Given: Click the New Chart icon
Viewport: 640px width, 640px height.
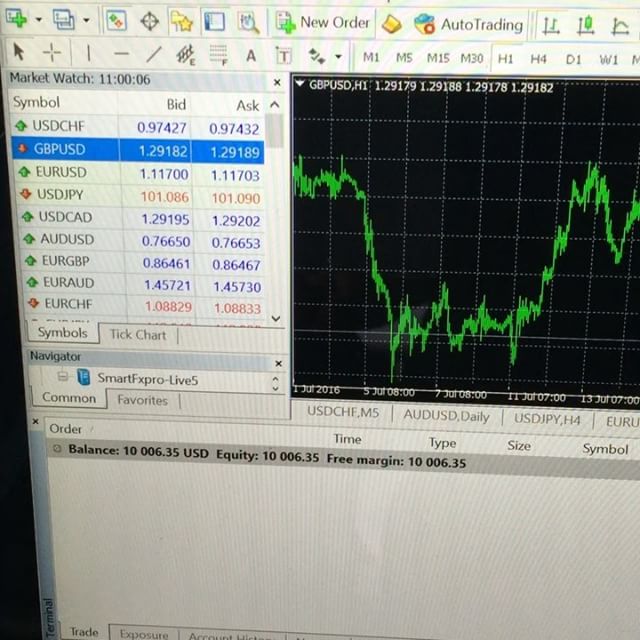Looking at the screenshot, I should [x=16, y=19].
